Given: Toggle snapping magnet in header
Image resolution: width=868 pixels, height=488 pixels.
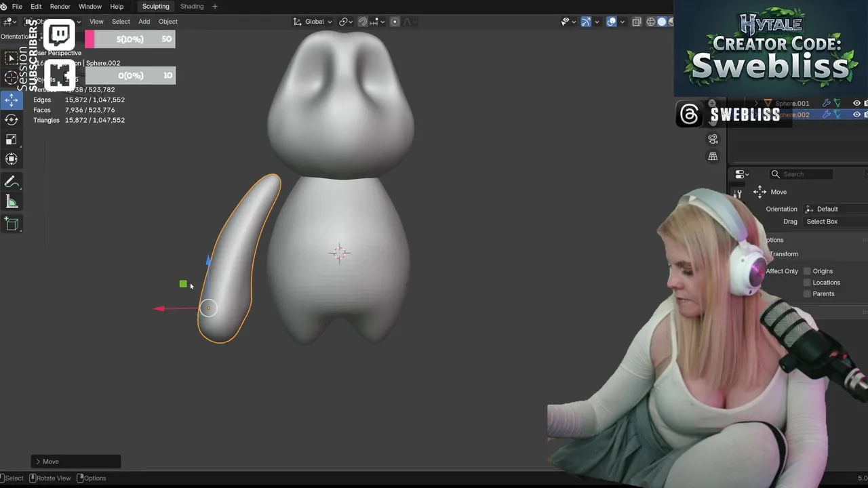Looking at the screenshot, I should click(x=363, y=22).
